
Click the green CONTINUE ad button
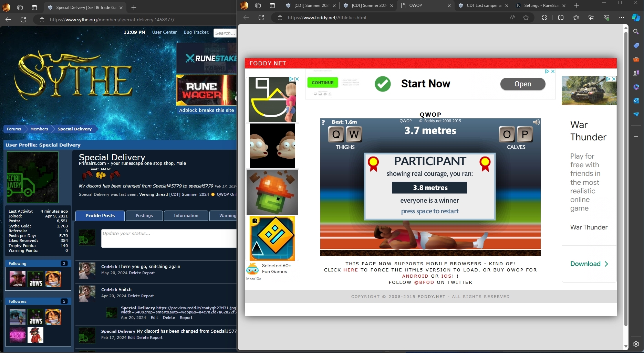click(x=323, y=83)
